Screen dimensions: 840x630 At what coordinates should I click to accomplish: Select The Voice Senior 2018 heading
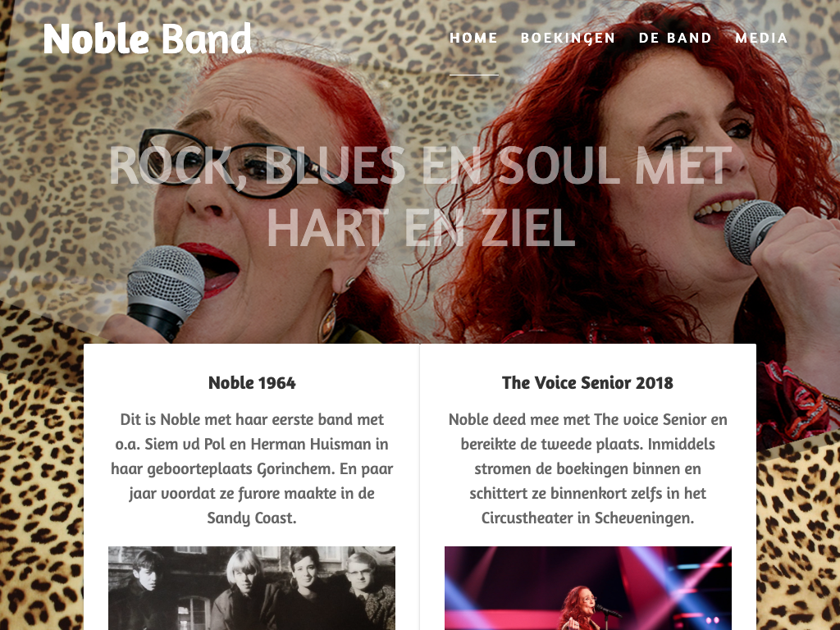587,382
